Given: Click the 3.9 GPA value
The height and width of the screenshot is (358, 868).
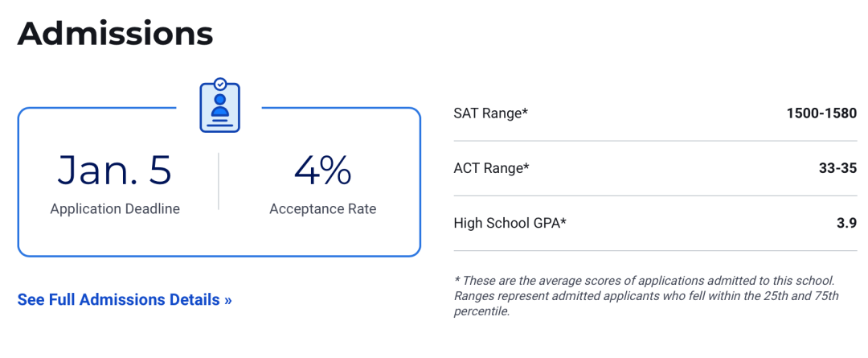Looking at the screenshot, I should 847,224.
